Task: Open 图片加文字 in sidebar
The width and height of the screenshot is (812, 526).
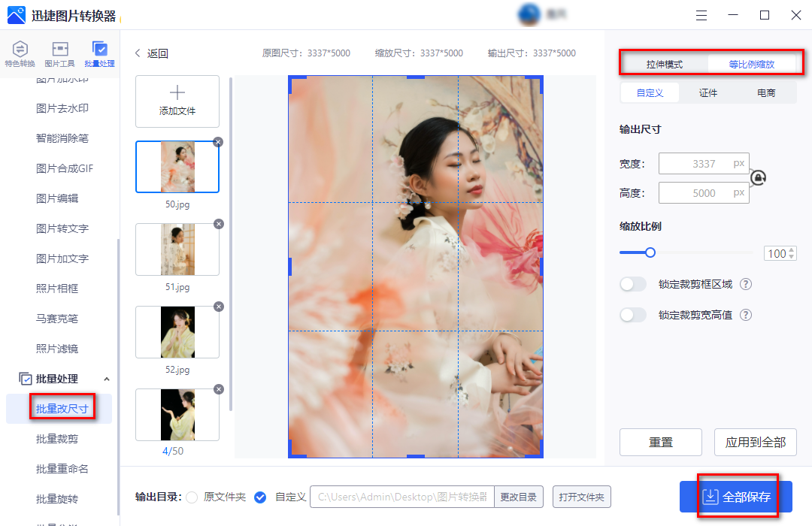Action: click(x=62, y=258)
